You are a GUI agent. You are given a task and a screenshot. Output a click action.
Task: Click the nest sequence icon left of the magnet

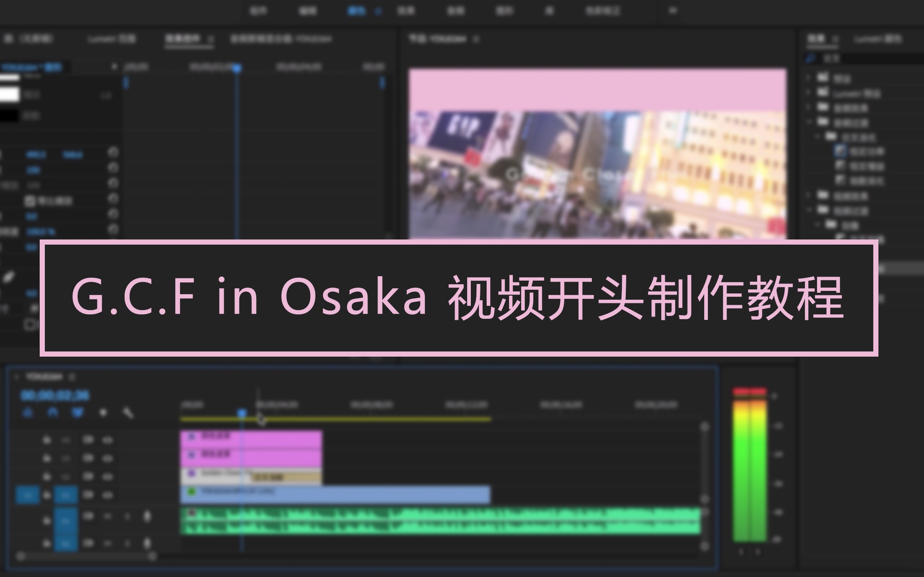(28, 412)
